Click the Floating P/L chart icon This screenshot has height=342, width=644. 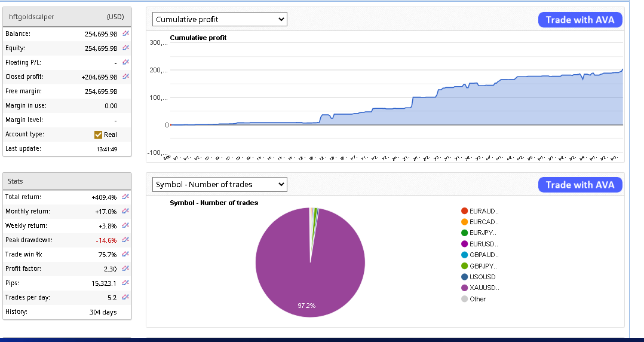tap(125, 62)
